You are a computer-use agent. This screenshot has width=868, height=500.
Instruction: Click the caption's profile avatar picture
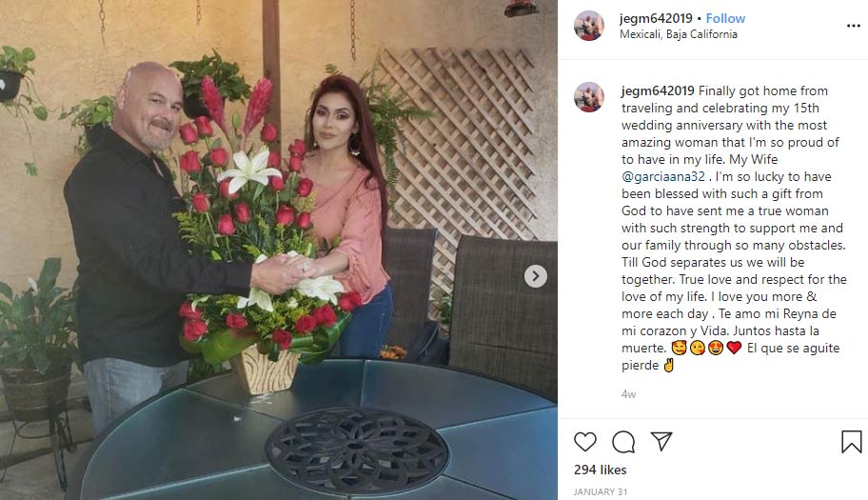[589, 97]
